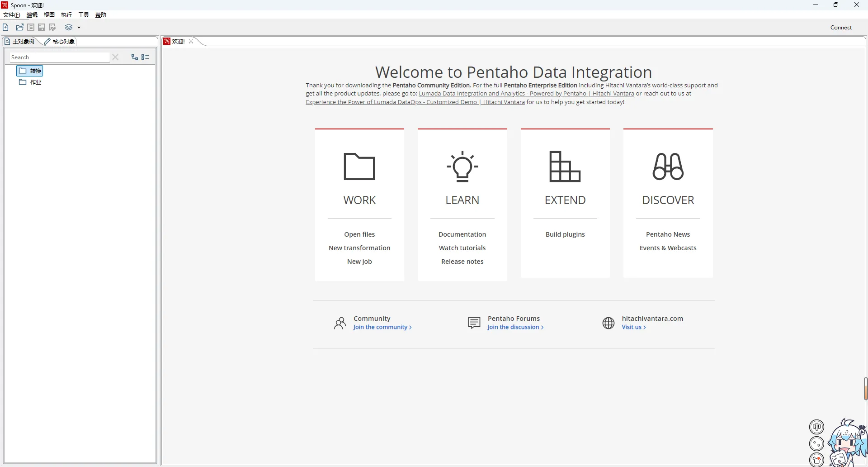Open the 文件(F) menu
Image resolution: width=868 pixels, height=467 pixels.
click(12, 15)
